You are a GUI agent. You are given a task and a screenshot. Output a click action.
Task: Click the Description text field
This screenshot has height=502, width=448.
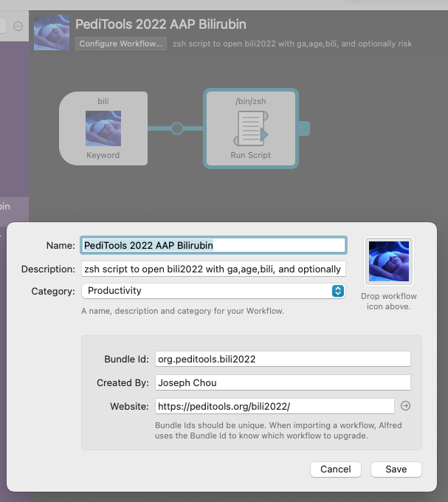pyautogui.click(x=213, y=269)
